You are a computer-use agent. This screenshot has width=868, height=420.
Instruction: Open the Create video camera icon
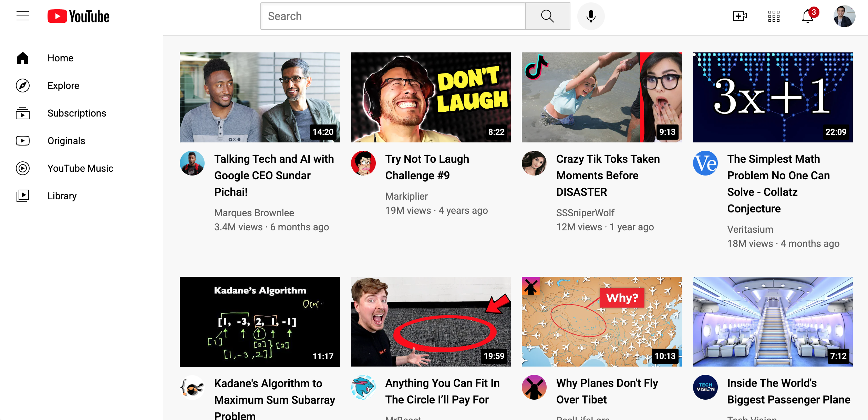(739, 16)
